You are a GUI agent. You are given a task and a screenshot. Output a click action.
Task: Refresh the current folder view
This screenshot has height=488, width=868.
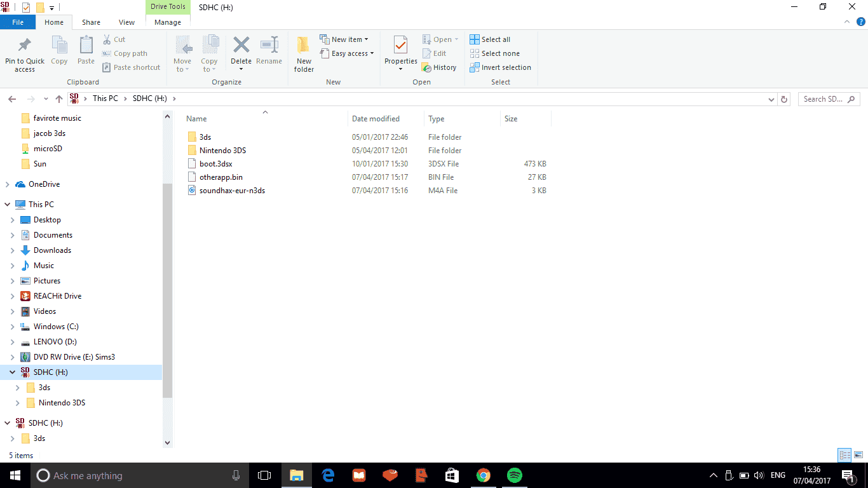pyautogui.click(x=784, y=99)
